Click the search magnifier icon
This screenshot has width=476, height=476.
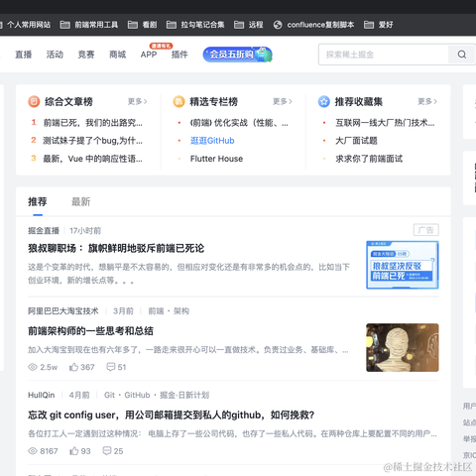462,55
